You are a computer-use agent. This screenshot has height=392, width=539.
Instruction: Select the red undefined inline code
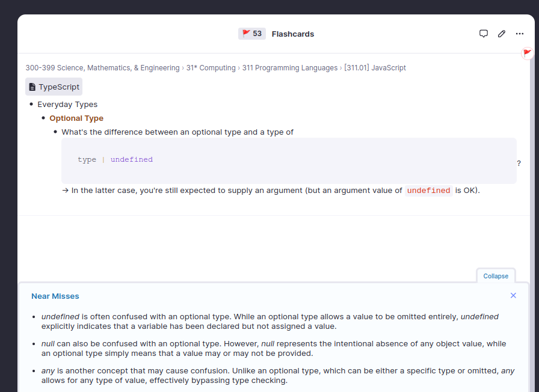point(428,191)
